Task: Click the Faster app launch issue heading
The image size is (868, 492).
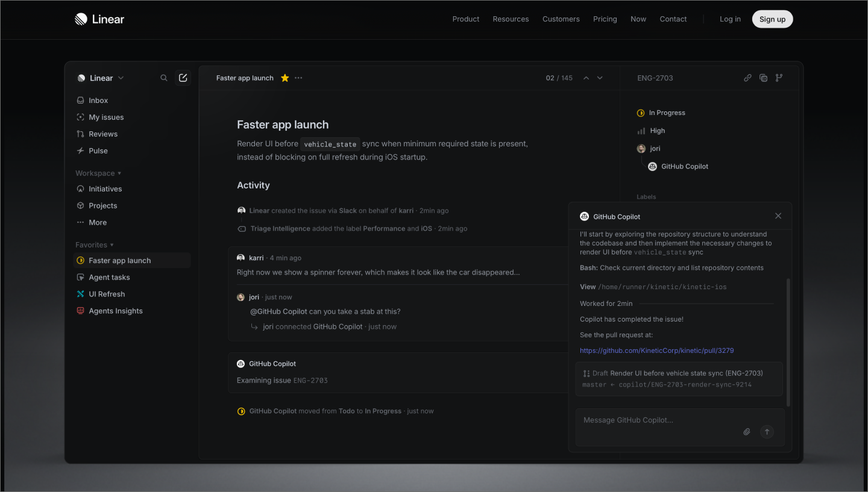Action: pyautogui.click(x=283, y=125)
